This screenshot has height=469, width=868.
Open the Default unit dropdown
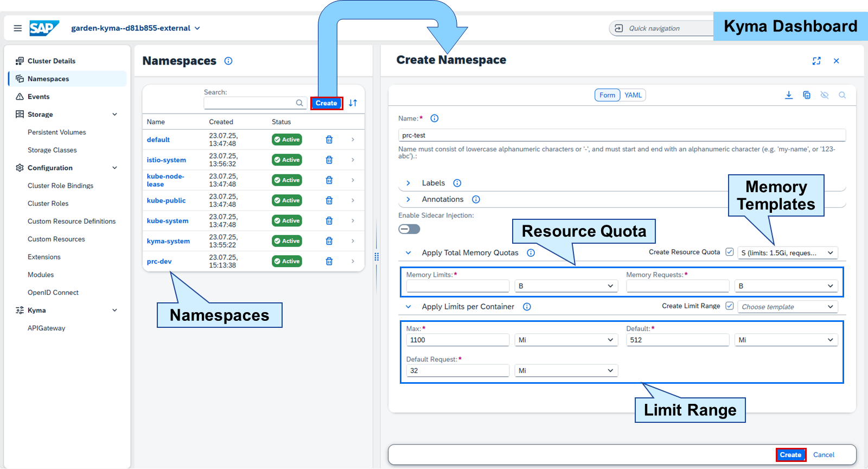tap(786, 340)
